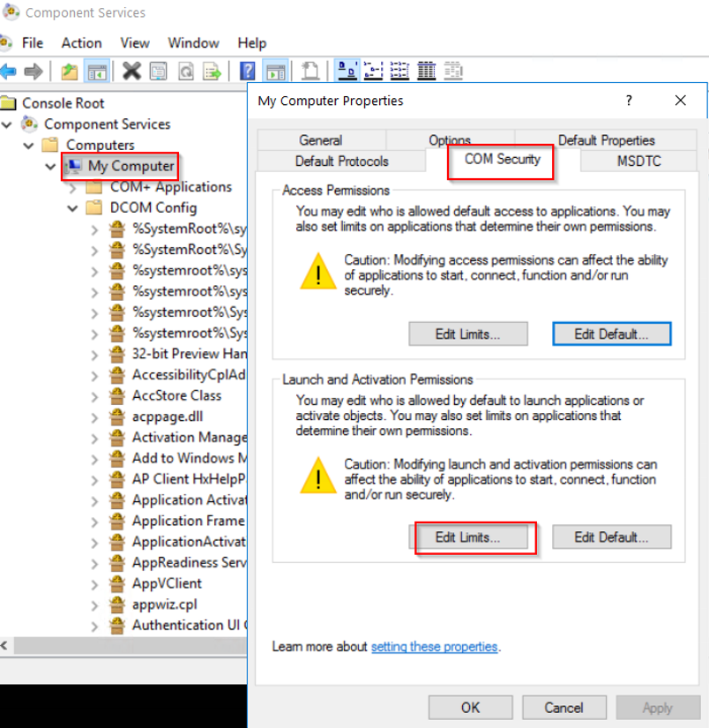Click the Refresh toolbar icon
The height and width of the screenshot is (728, 709).
(186, 71)
